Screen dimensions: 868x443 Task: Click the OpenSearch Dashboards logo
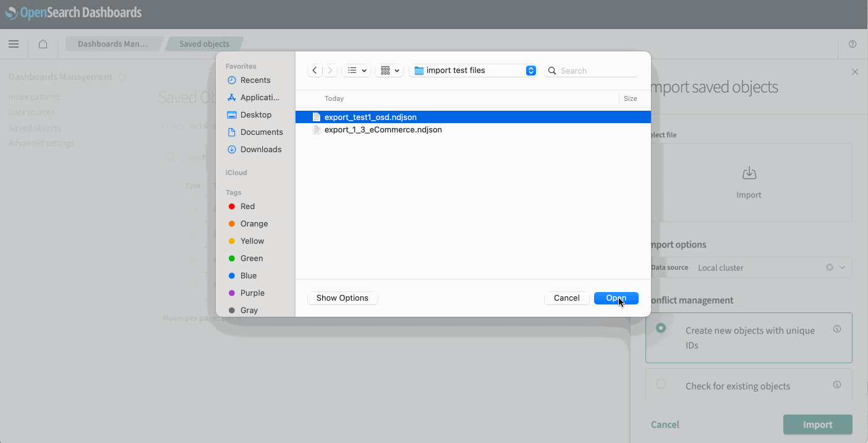74,12
